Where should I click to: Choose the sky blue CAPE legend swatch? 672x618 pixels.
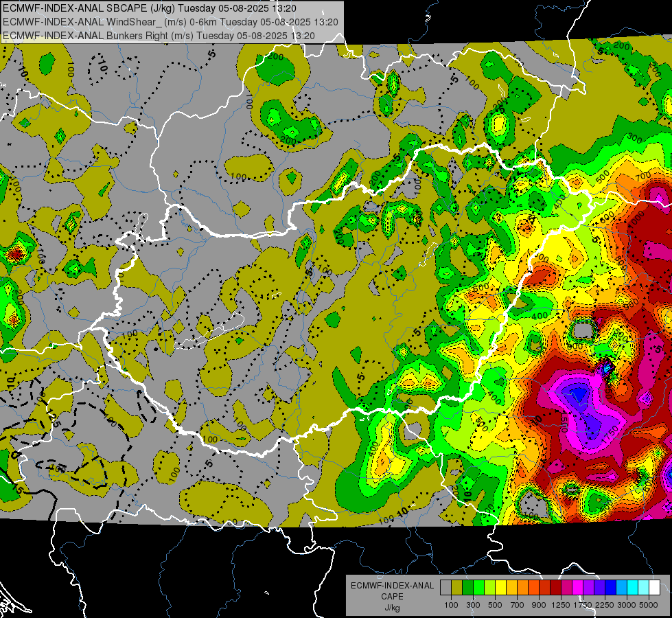tap(621, 588)
